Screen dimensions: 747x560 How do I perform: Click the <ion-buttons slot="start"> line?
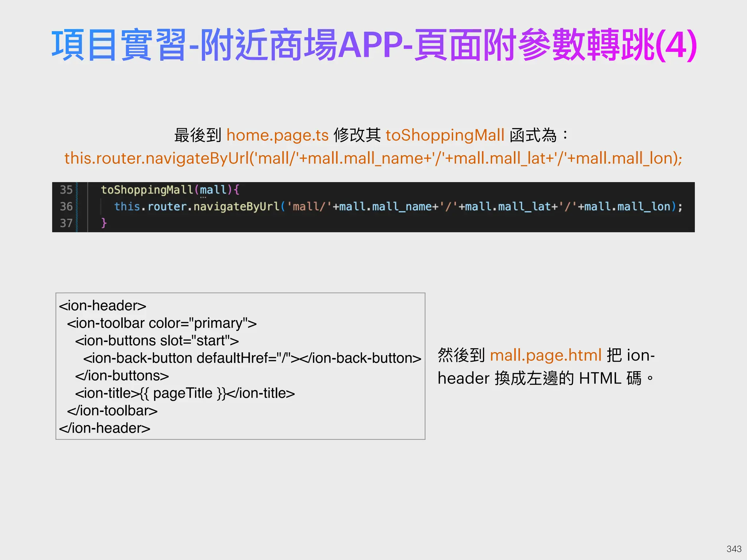point(157,341)
